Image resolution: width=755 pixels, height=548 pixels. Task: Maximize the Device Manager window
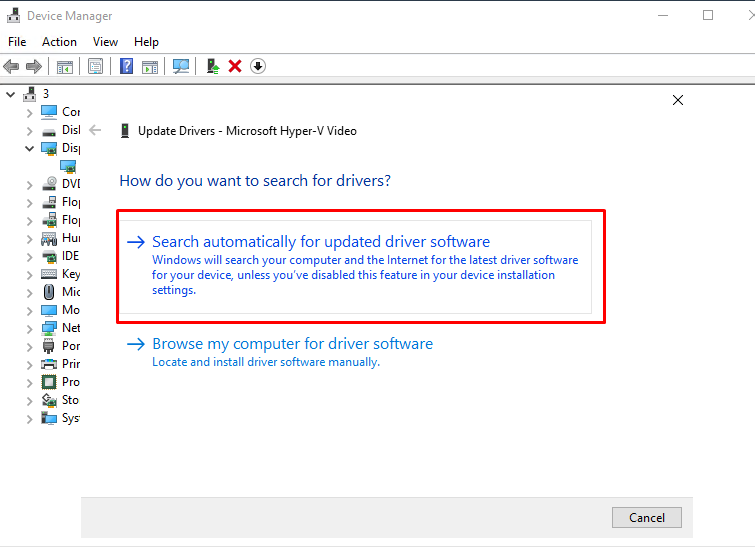click(708, 15)
